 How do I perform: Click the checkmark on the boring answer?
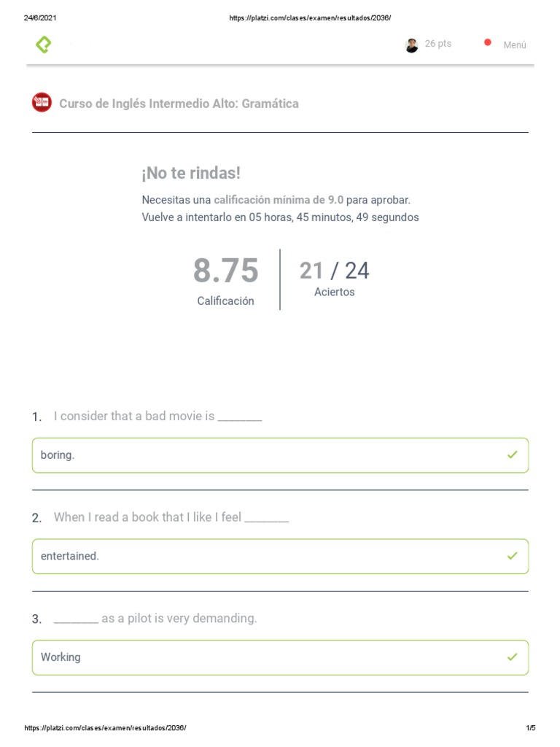513,454
